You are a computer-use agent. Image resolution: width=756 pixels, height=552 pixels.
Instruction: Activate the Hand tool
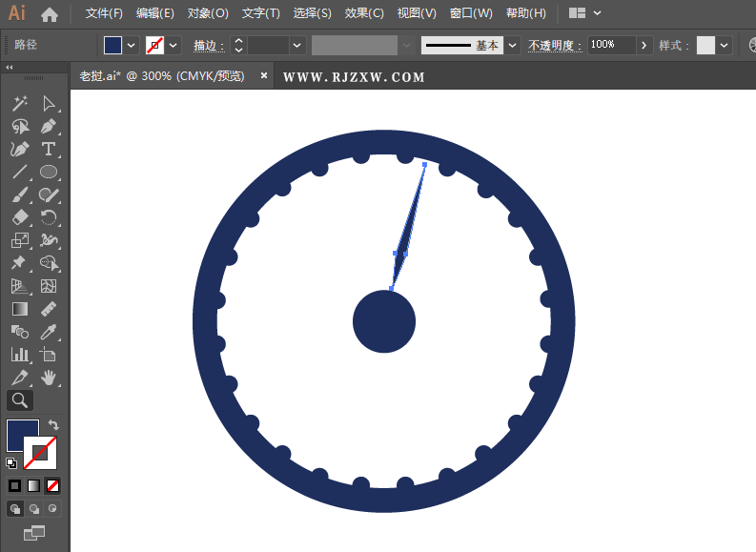click(x=49, y=378)
